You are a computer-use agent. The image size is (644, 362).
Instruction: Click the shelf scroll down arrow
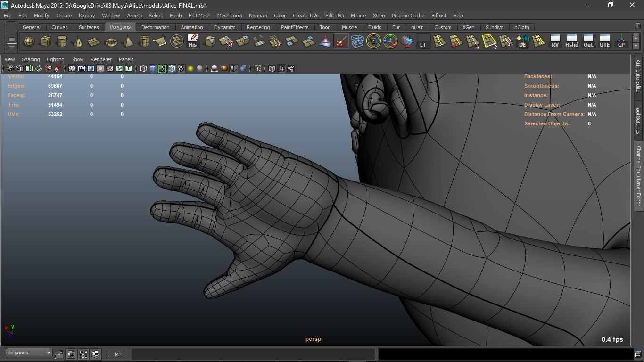tap(636, 46)
